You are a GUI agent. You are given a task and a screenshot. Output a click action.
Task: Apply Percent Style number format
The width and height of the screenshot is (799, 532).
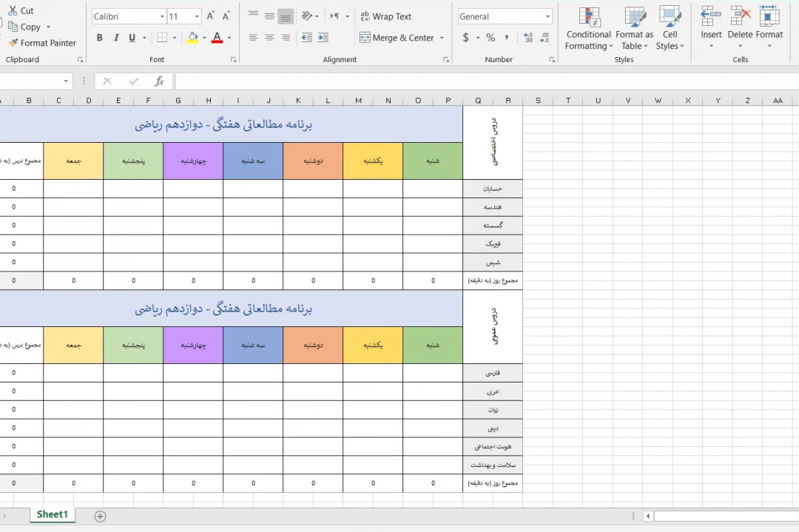[490, 38]
